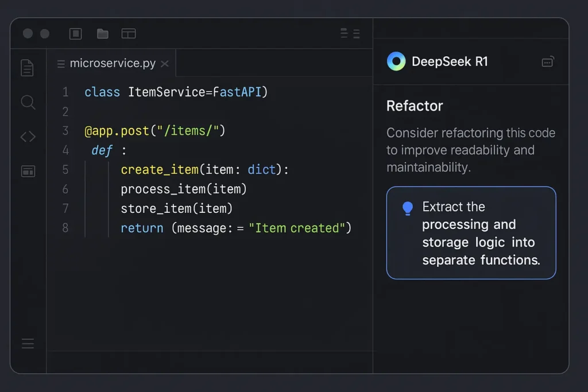The image size is (588, 392).
Task: Click the folder icon in title bar
Action: click(103, 34)
